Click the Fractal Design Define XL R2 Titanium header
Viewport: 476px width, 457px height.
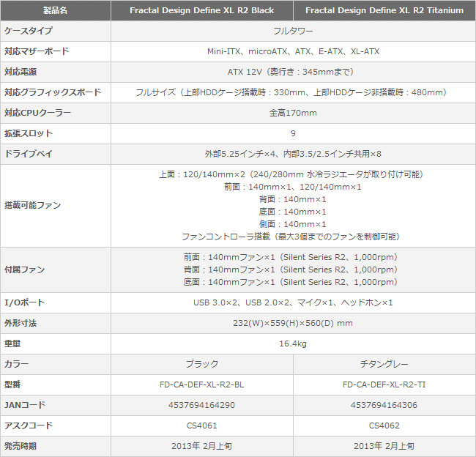(384, 10)
